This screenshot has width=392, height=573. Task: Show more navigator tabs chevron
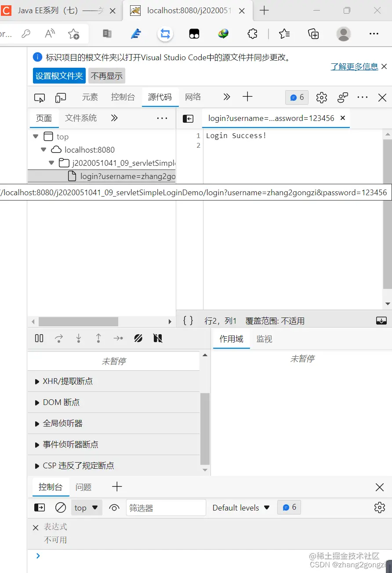pyautogui.click(x=114, y=118)
